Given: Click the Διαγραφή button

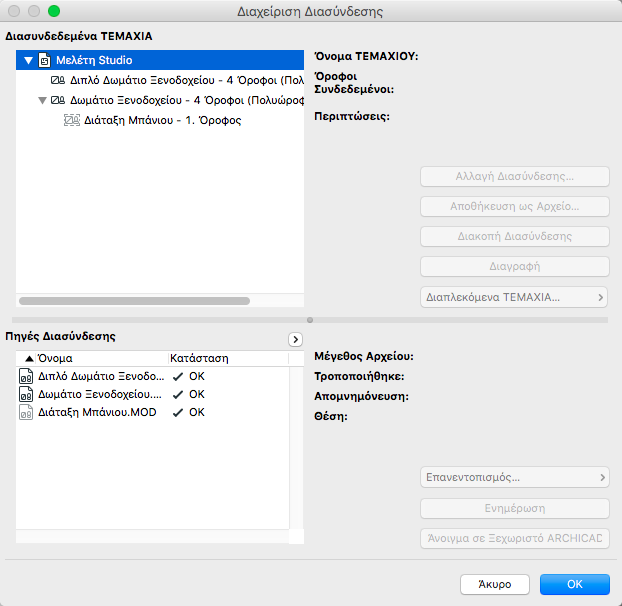Looking at the screenshot, I should coord(514,267).
